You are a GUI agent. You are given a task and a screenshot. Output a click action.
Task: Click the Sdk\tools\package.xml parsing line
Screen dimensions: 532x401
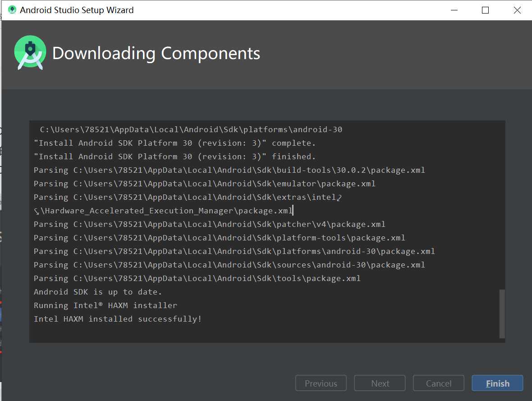tap(197, 278)
